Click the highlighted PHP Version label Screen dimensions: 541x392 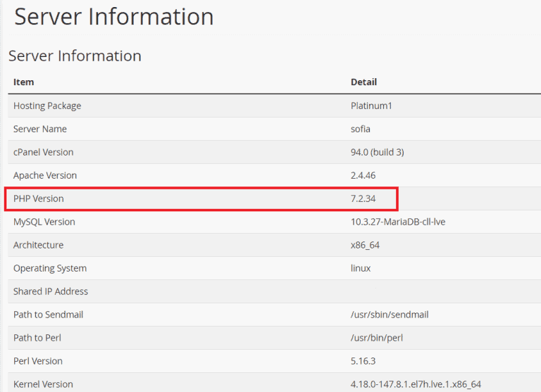[x=39, y=198]
